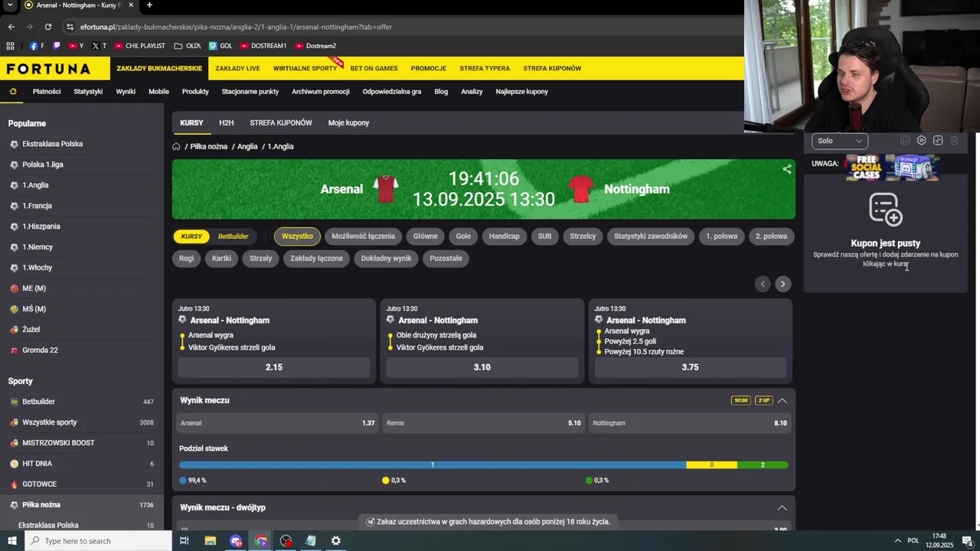Open File Explorer from taskbar

coord(210,541)
